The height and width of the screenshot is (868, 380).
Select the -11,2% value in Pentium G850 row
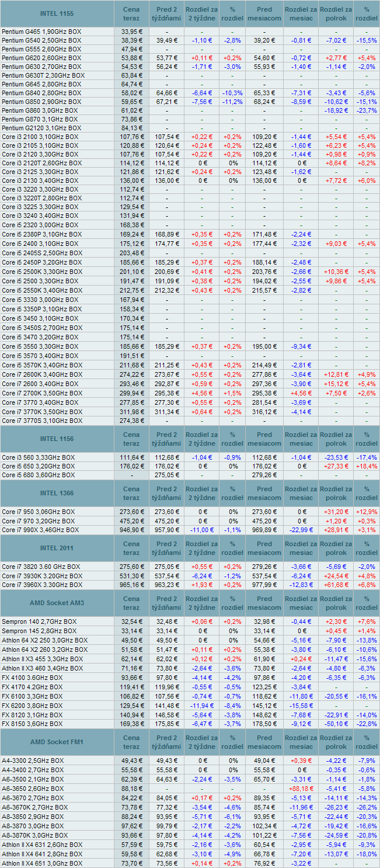[232, 102]
